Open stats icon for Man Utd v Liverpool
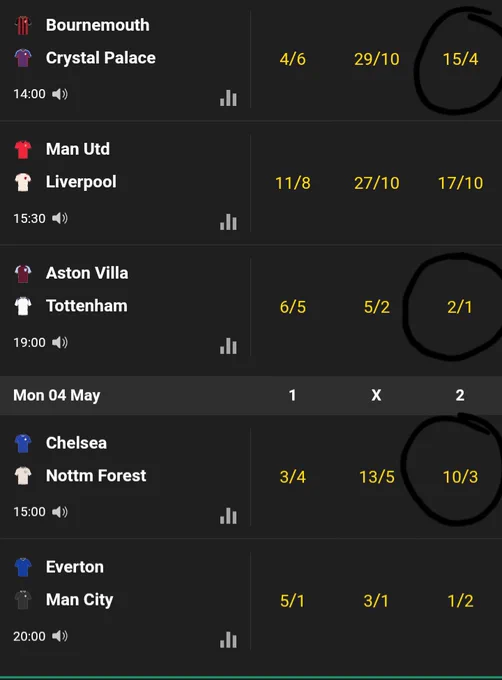This screenshot has height=680, width=502. pyautogui.click(x=228, y=222)
